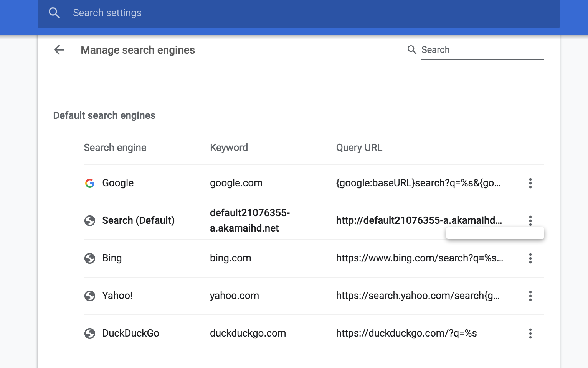Go back using the left arrow

click(x=59, y=50)
